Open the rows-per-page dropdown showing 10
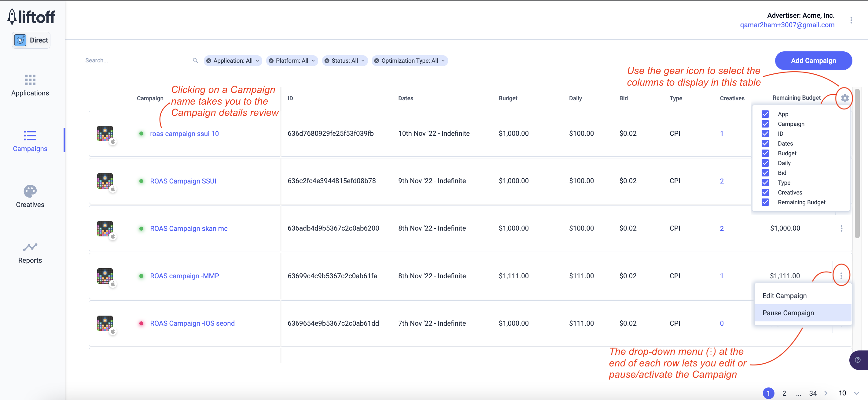Viewport: 868px width, 400px height. [x=848, y=393]
